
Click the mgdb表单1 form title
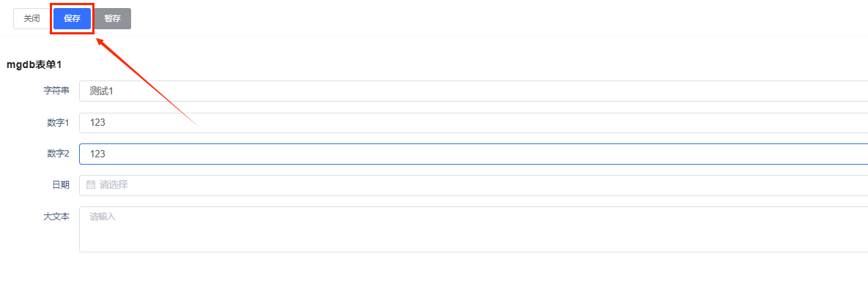coord(34,64)
